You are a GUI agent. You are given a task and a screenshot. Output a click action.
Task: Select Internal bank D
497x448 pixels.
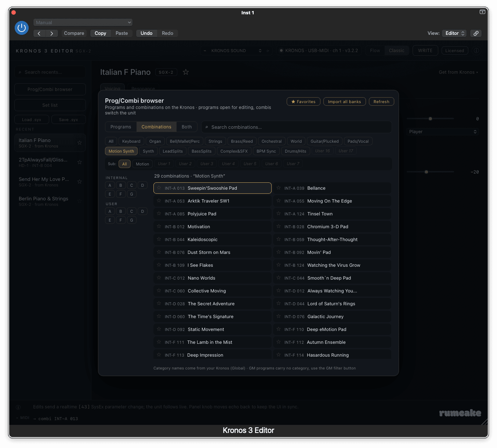pyautogui.click(x=143, y=185)
